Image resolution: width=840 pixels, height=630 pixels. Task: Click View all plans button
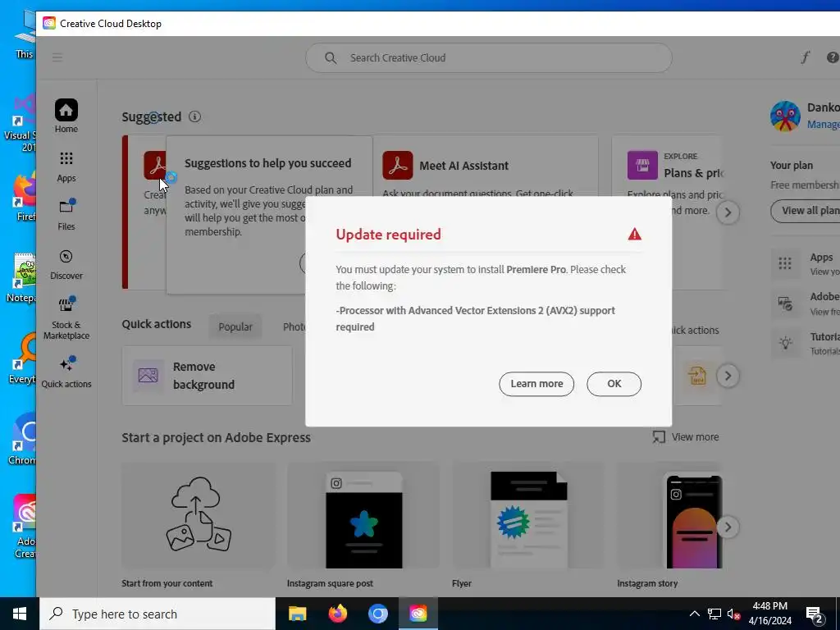806,211
